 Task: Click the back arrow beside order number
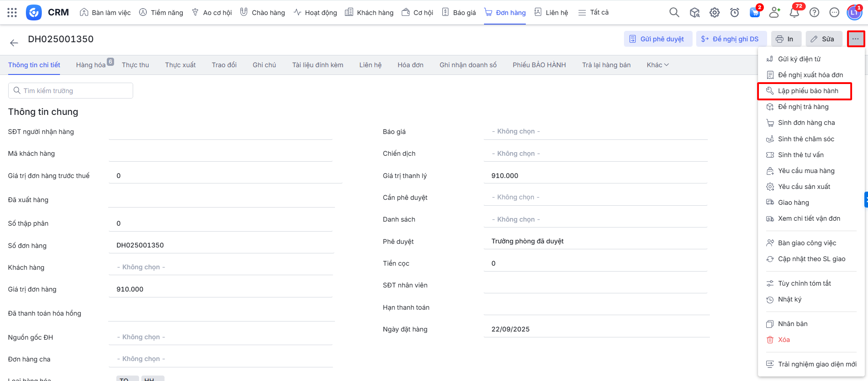click(14, 43)
